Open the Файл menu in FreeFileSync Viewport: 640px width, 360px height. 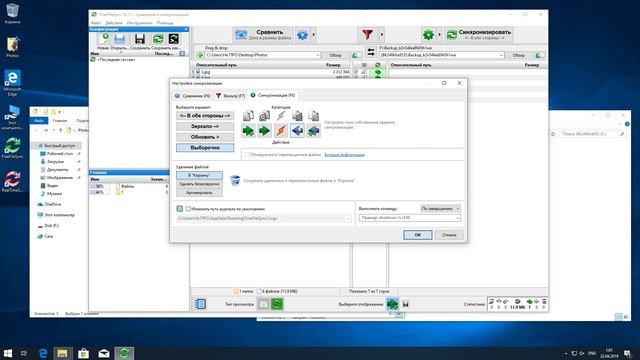point(96,23)
